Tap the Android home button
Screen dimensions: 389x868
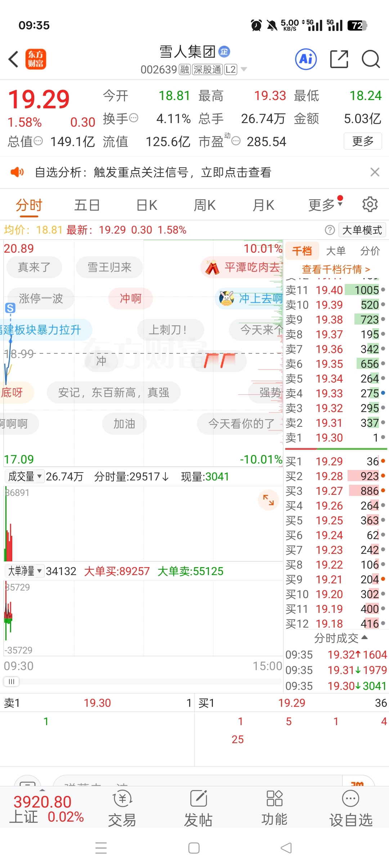(x=194, y=848)
